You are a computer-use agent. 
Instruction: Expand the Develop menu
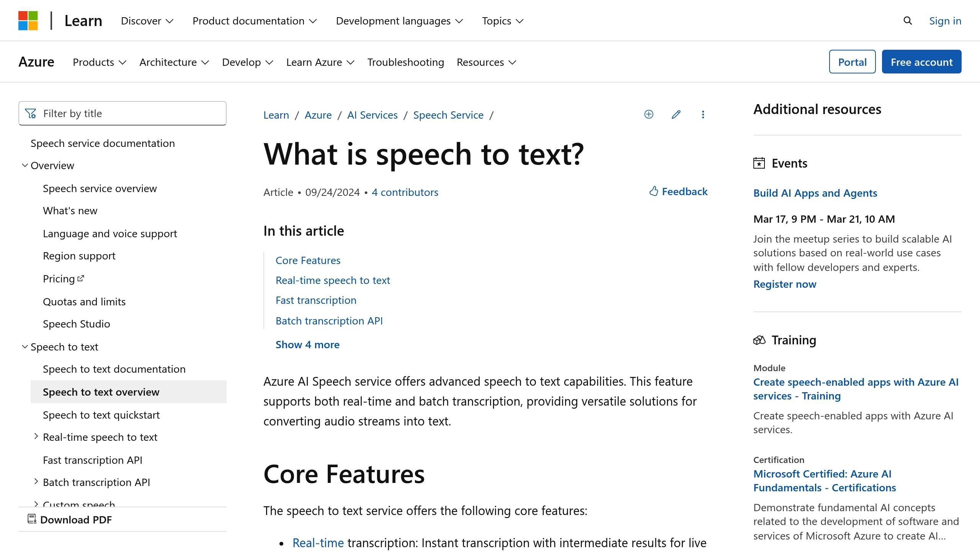(x=248, y=62)
